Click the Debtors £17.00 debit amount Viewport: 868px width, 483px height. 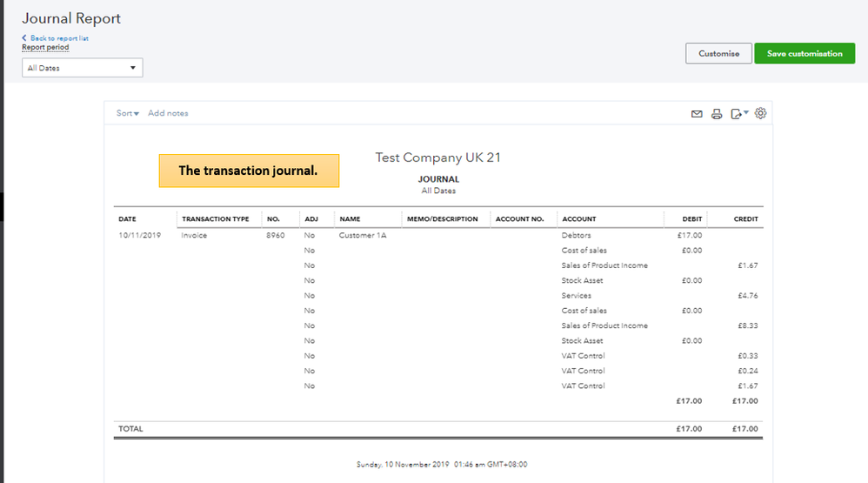click(690, 235)
